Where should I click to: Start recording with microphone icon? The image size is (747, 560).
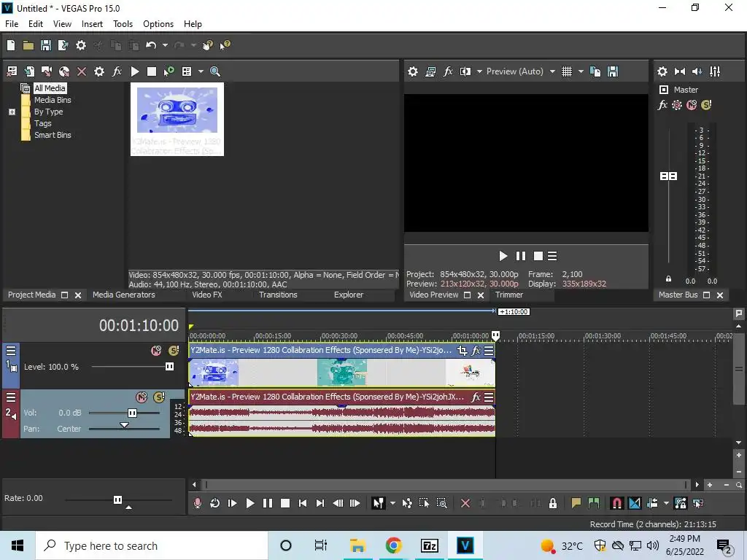point(197,503)
